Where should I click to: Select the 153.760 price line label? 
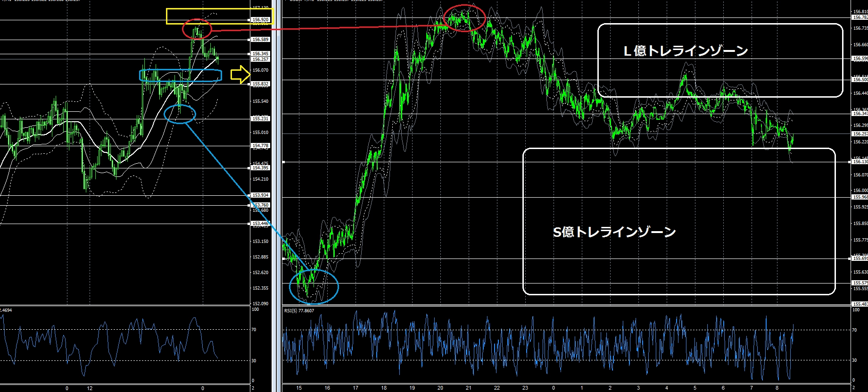point(261,205)
